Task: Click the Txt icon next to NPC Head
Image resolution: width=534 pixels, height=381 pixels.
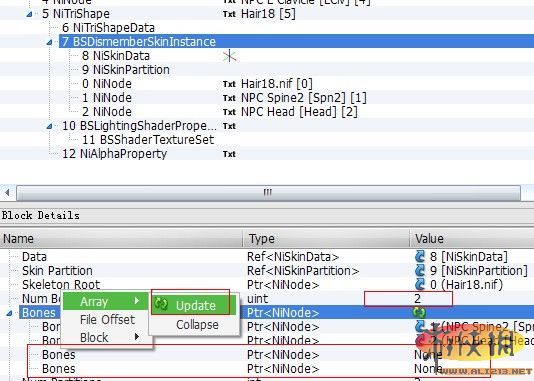Action: point(229,112)
